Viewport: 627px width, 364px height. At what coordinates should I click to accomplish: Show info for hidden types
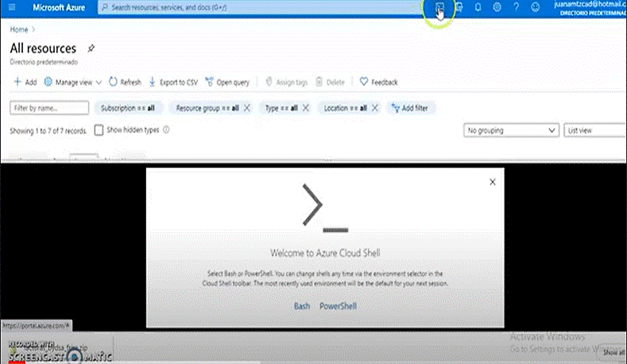pyautogui.click(x=166, y=130)
